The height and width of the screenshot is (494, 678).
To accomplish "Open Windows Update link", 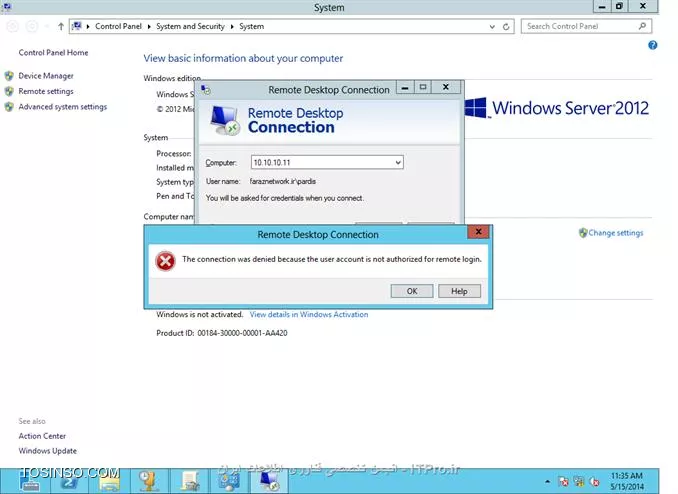I will coord(48,451).
